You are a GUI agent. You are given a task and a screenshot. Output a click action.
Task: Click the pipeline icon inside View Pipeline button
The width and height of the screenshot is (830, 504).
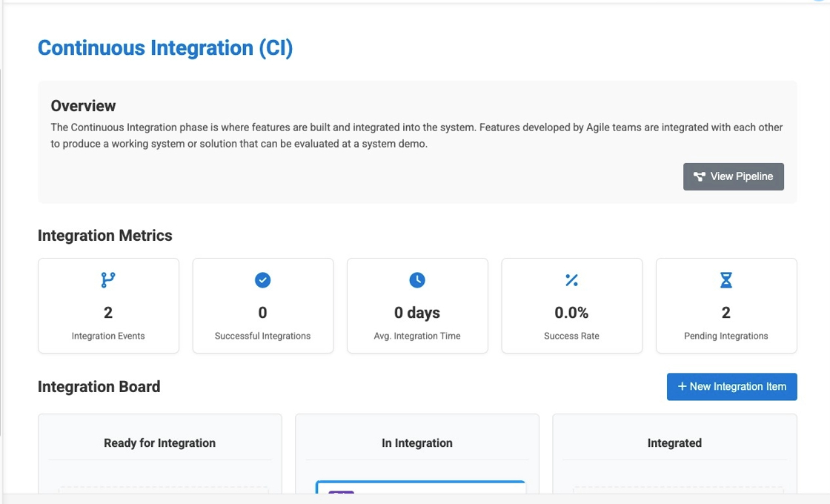[x=699, y=176]
